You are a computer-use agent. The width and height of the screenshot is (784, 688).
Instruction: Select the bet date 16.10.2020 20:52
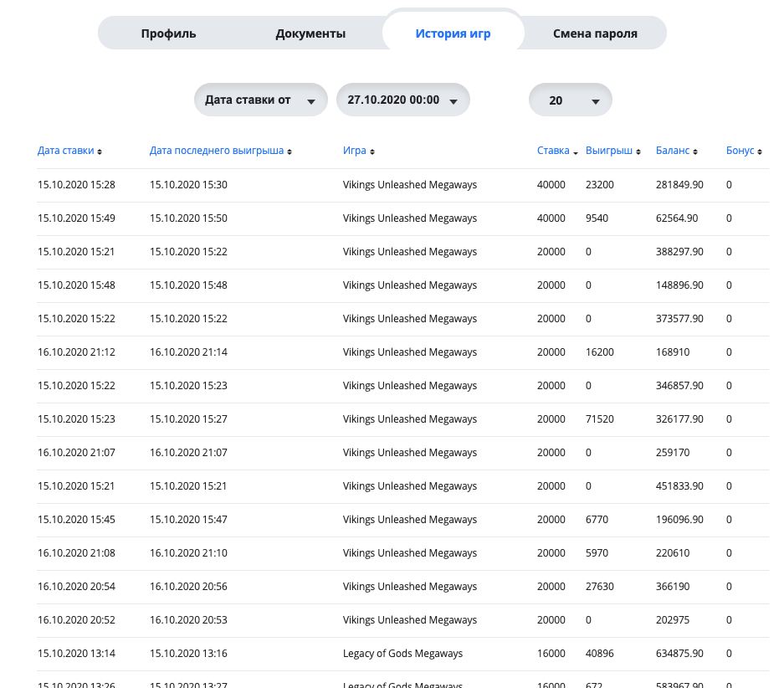[76, 620]
